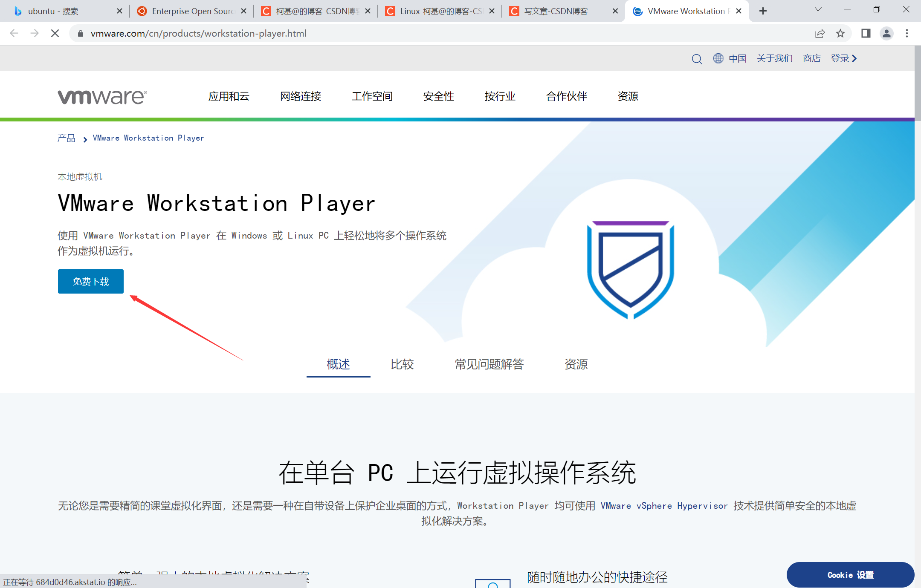Image resolution: width=921 pixels, height=588 pixels.
Task: Close the 柯基@的博客_CSDN tab
Action: coord(368,11)
